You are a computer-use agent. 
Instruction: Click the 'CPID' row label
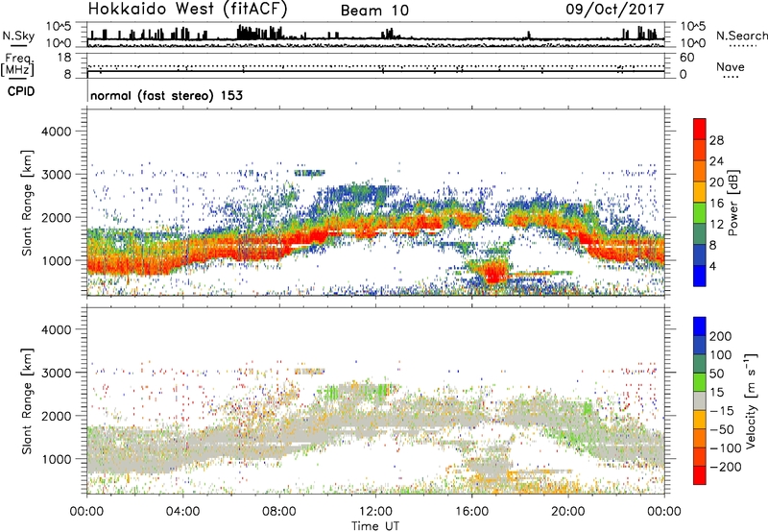point(21,91)
